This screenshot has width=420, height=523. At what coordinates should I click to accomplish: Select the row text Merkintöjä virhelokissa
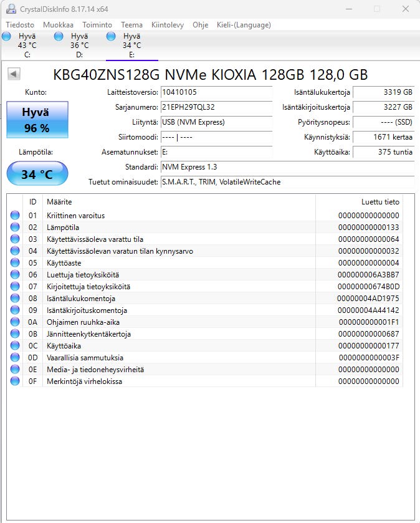coord(84,381)
